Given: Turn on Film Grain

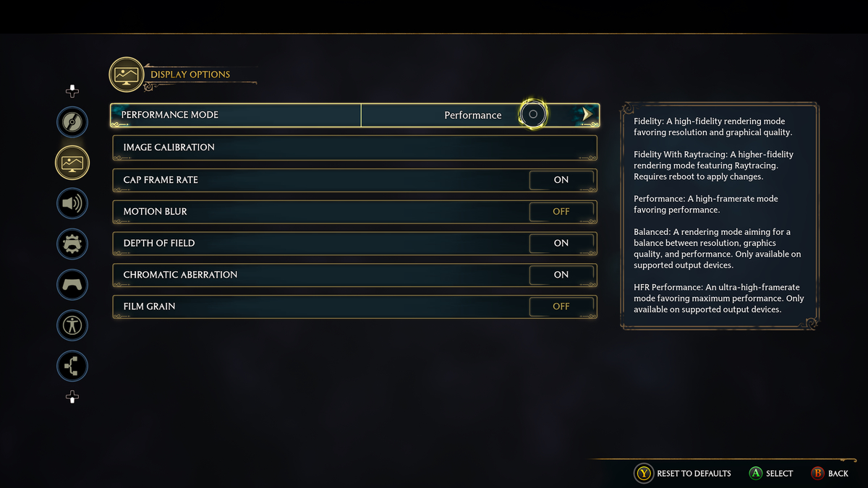Looking at the screenshot, I should [x=562, y=306].
